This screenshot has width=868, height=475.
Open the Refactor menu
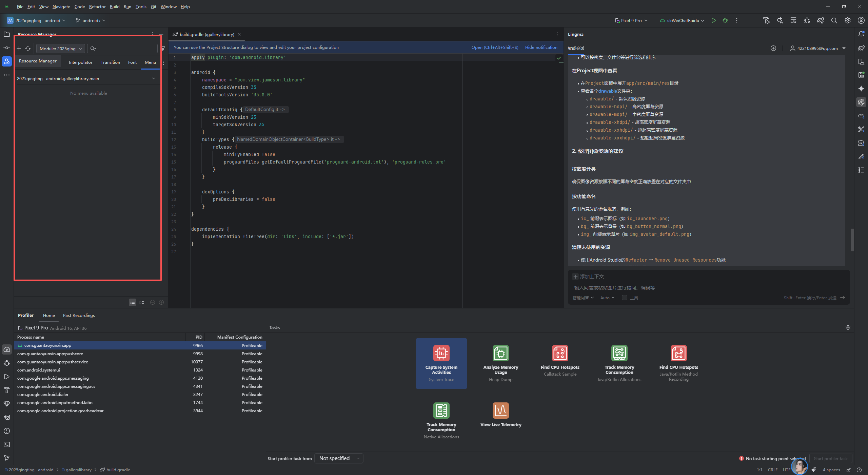pyautogui.click(x=97, y=6)
